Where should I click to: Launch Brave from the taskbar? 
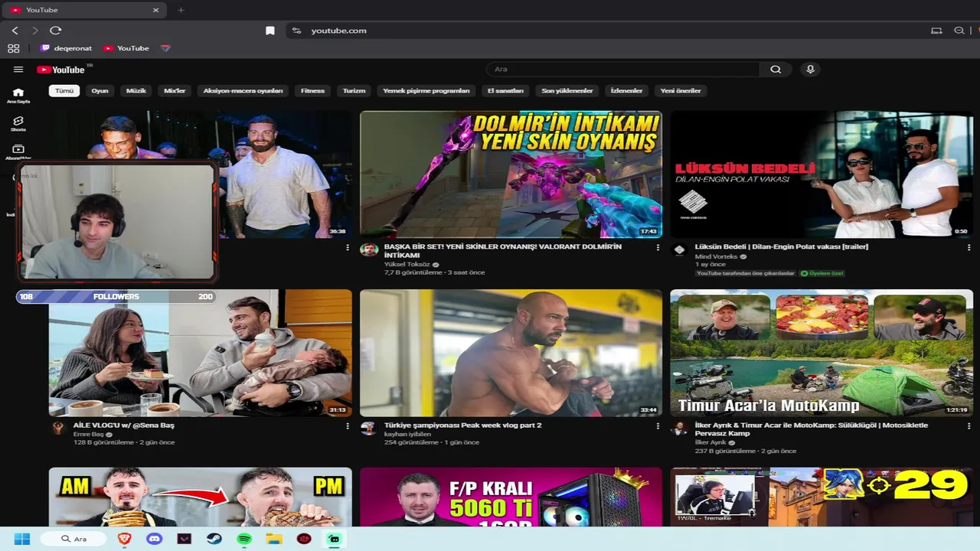tap(124, 539)
